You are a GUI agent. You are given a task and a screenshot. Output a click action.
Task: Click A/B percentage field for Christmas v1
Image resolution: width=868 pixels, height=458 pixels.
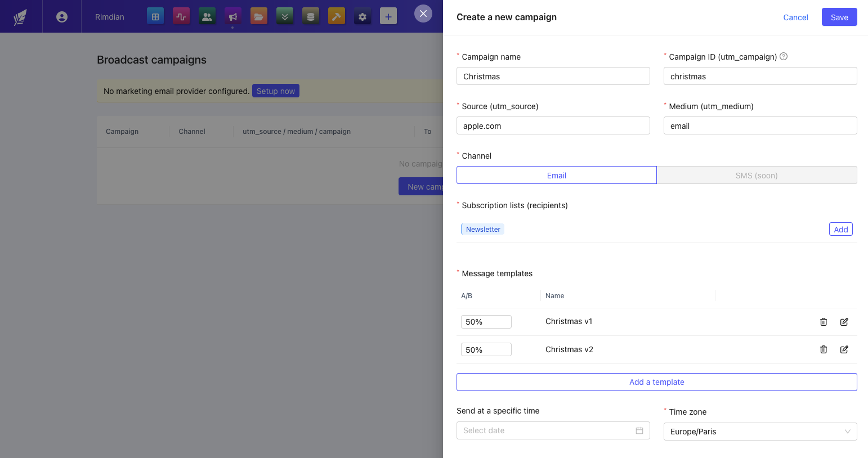pyautogui.click(x=486, y=322)
